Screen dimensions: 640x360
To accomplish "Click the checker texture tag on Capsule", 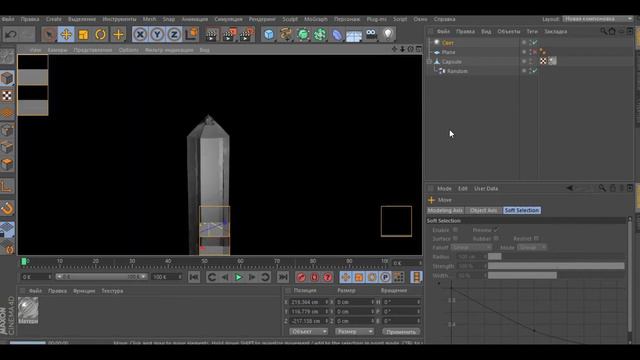I will (543, 61).
